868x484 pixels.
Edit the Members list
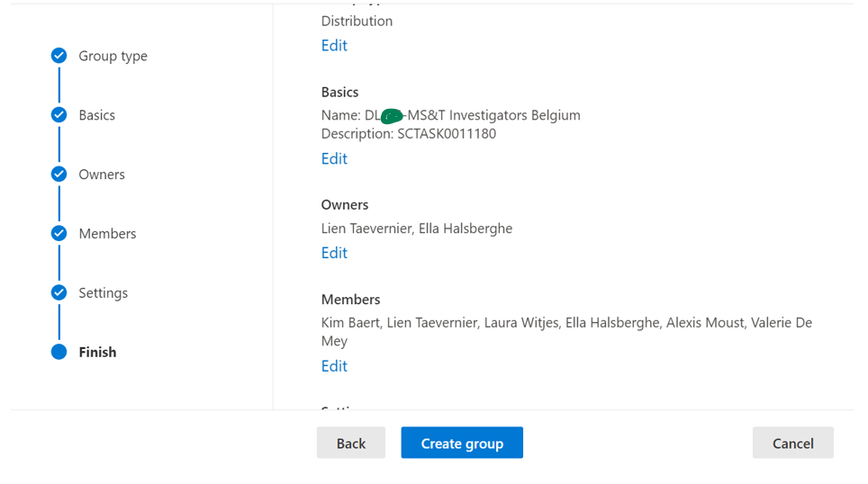(334, 367)
